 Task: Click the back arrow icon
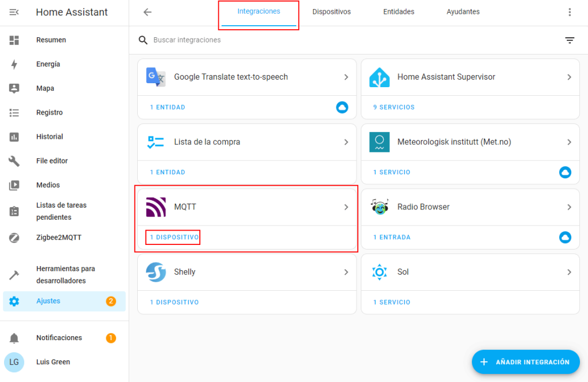(148, 12)
